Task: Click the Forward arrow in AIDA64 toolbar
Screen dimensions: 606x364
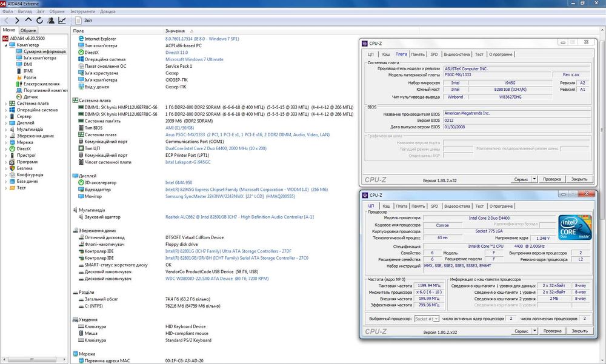Action: (x=18, y=20)
